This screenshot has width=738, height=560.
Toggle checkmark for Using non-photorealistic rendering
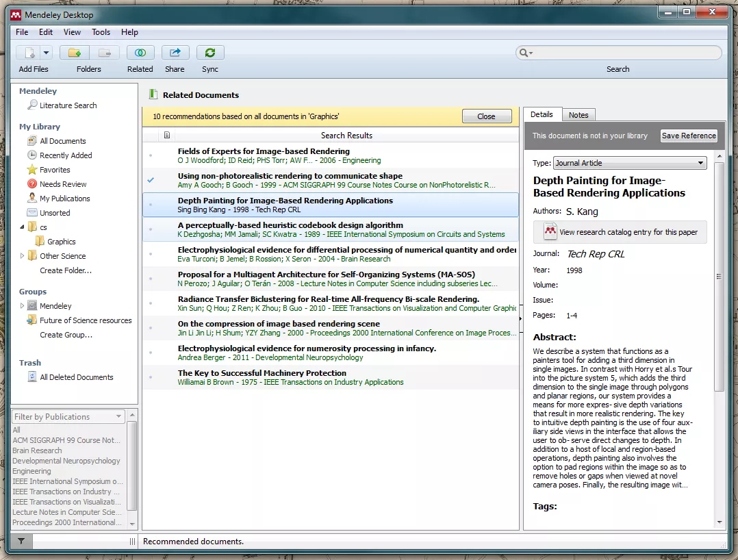(x=151, y=180)
